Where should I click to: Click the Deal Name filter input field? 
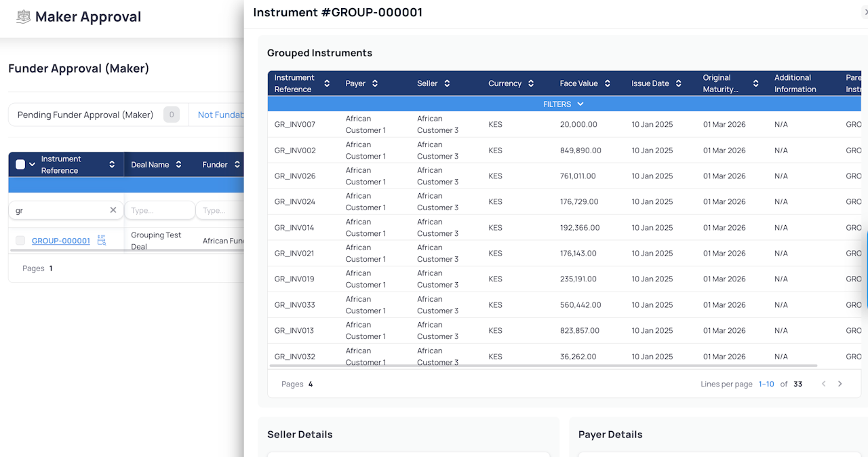coord(159,210)
